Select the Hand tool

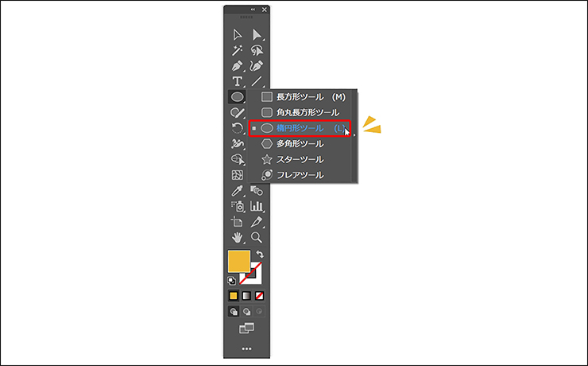pos(237,237)
